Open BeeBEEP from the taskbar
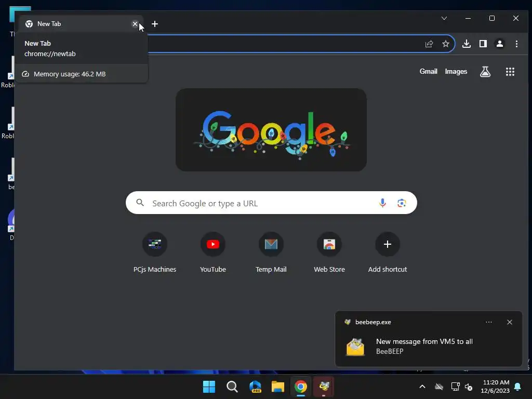532x399 pixels. (x=324, y=387)
